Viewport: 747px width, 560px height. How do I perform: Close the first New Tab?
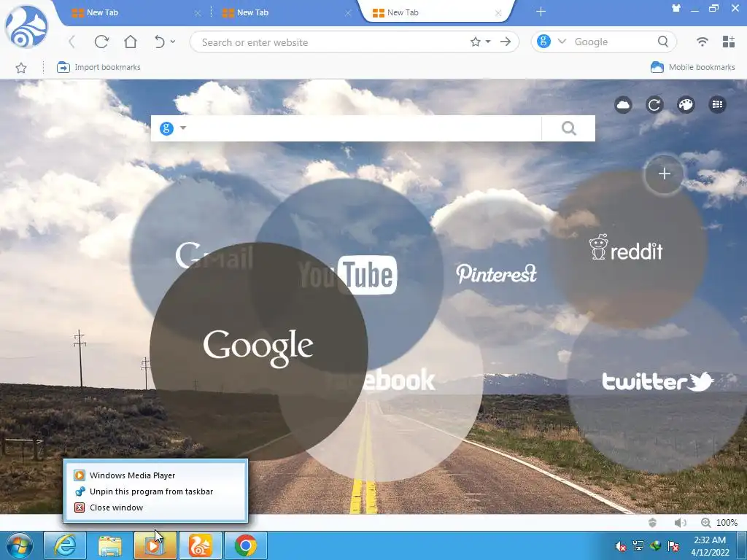click(198, 13)
